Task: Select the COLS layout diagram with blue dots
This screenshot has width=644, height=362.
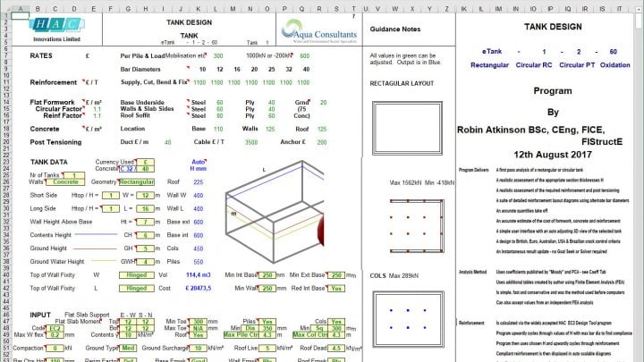Action: click(408, 319)
